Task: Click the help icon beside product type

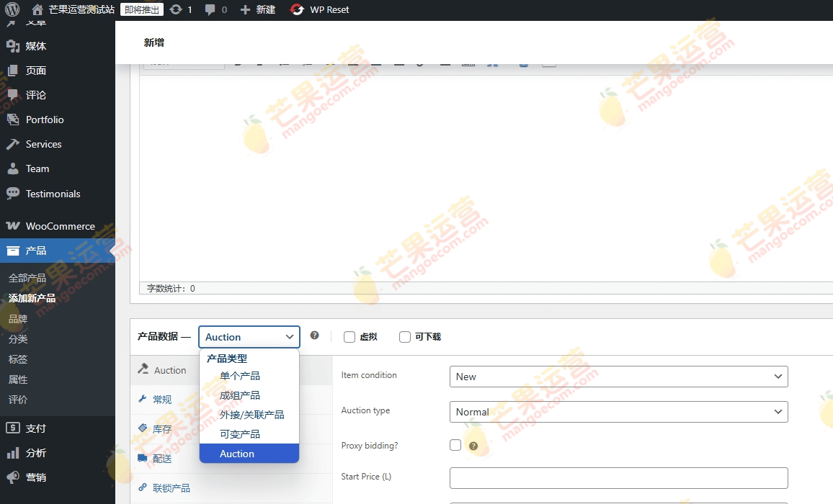Action: coord(314,335)
